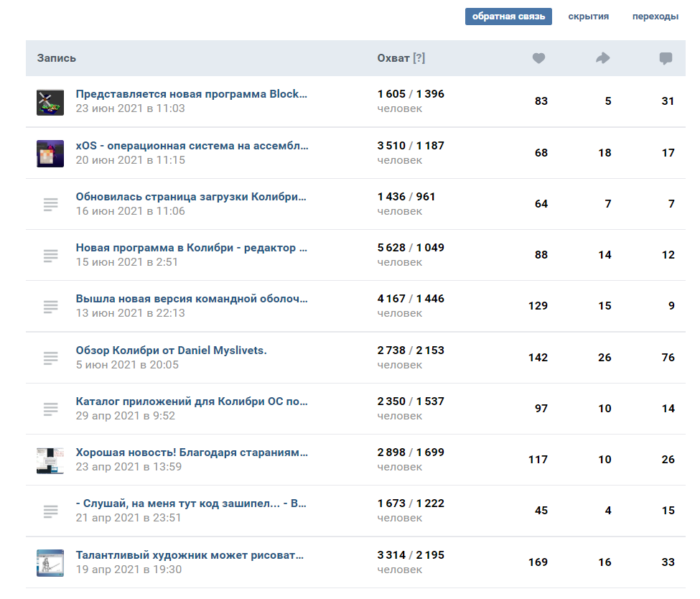Viewport: 700px width, 599px height.
Task: Switch to the обратная связь tab
Action: pos(508,17)
